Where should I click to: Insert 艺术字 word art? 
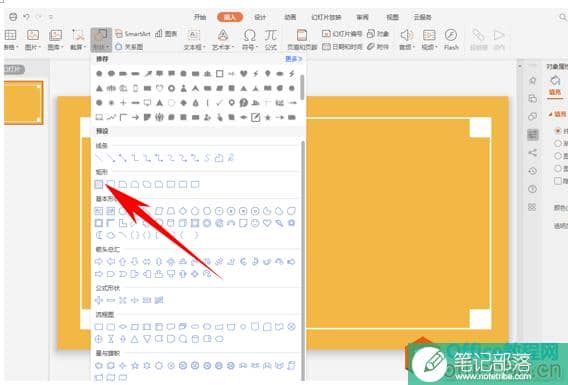[x=222, y=39]
